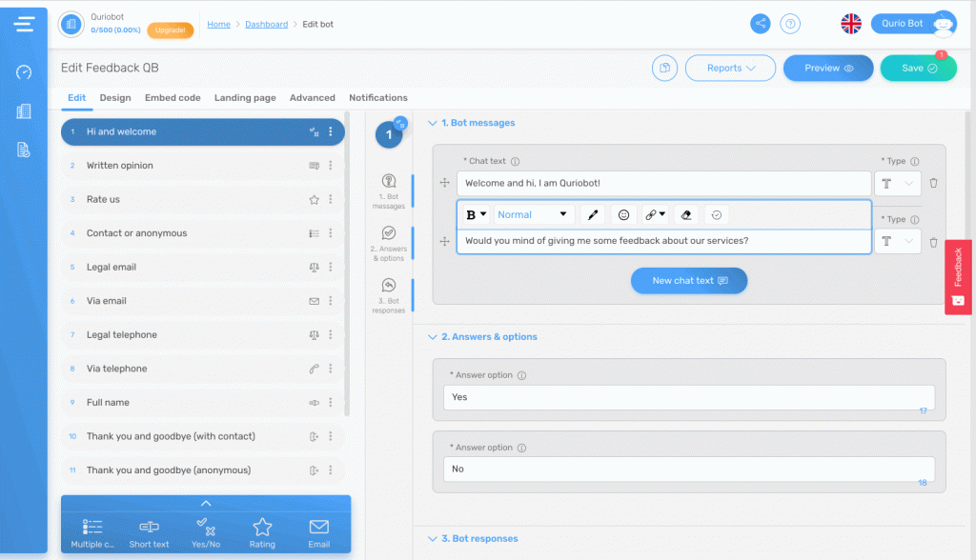Screen dimensions: 976x560
Task: Click the share icon in top bar
Action: (x=760, y=24)
